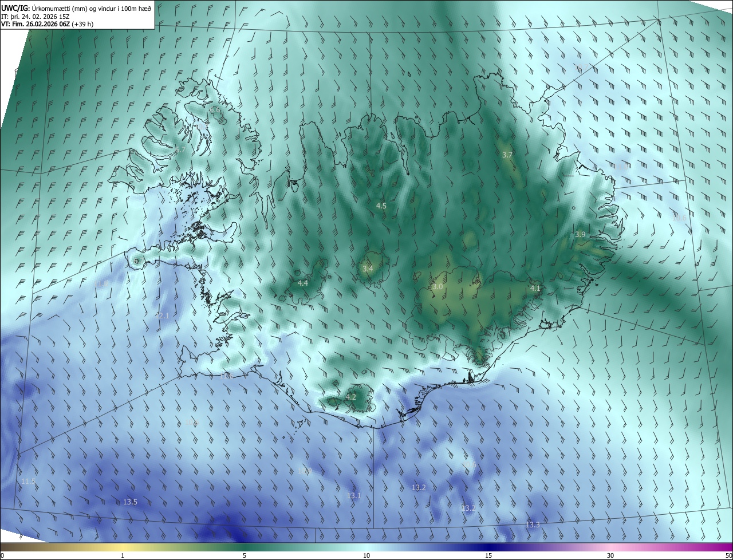The height and width of the screenshot is (560, 733).
Task: Click the pale cyan colour bar section above 10
Action: click(366, 547)
